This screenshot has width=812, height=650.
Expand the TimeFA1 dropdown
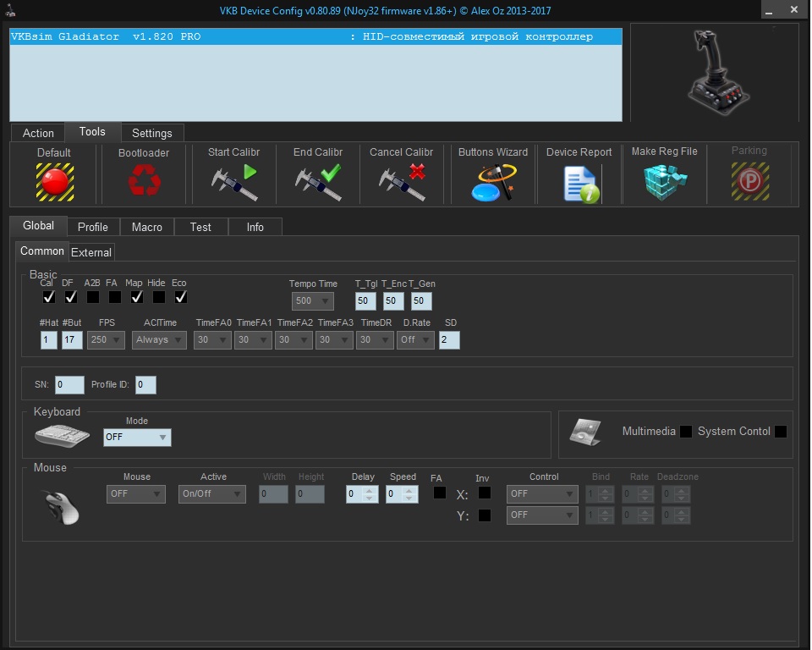(x=253, y=340)
